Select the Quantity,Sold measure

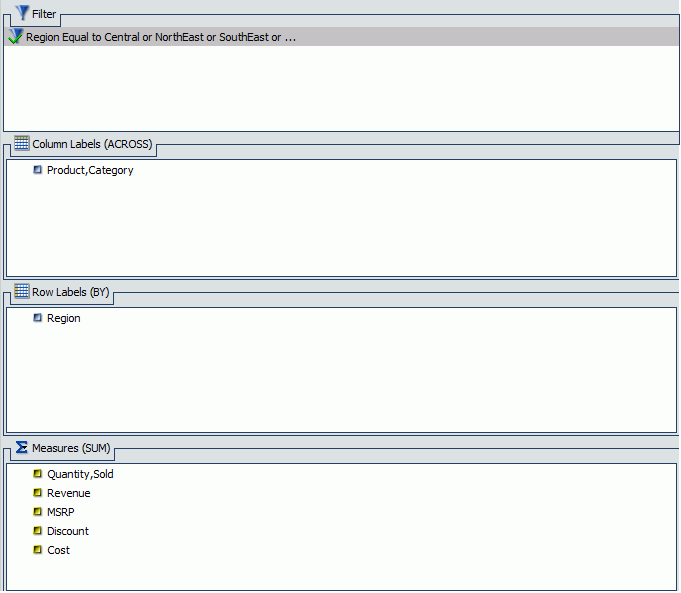tap(80, 474)
